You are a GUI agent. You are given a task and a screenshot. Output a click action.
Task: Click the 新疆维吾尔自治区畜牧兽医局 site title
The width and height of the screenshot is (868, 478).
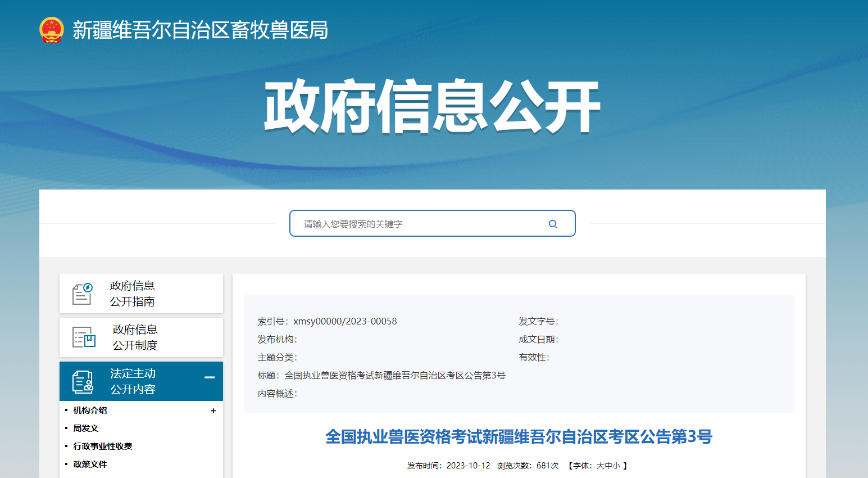(200, 30)
